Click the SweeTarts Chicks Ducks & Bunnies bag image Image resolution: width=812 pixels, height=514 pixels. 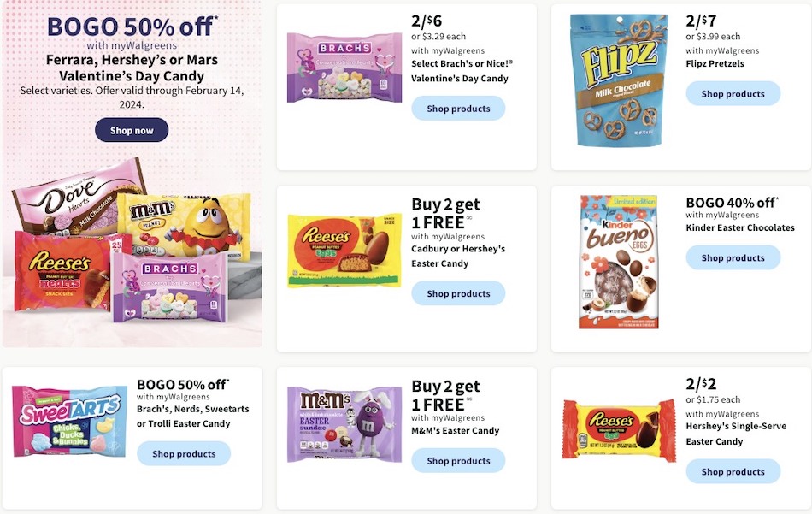68,421
